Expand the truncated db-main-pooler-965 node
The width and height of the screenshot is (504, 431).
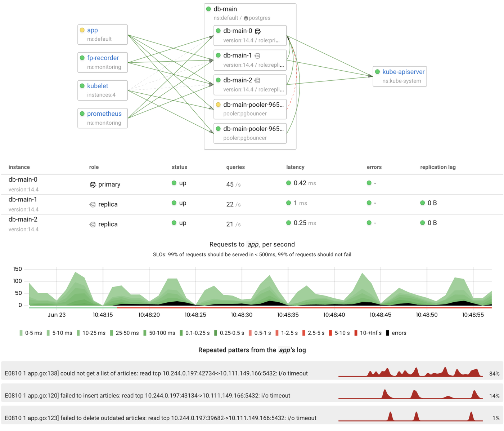(253, 105)
